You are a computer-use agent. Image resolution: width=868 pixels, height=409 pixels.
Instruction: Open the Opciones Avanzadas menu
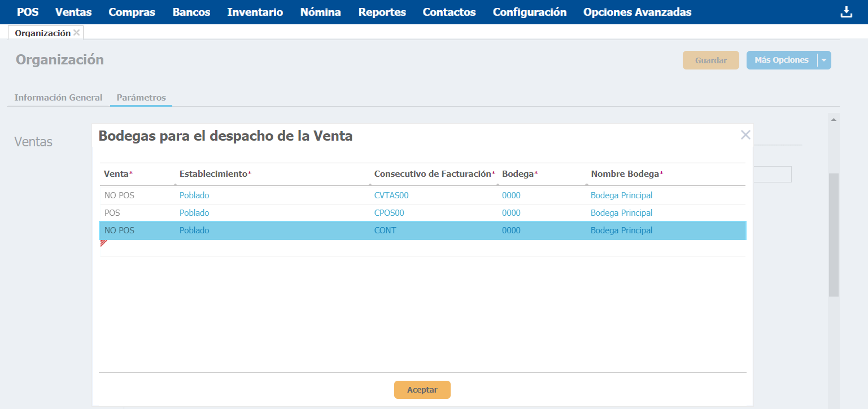tap(637, 12)
